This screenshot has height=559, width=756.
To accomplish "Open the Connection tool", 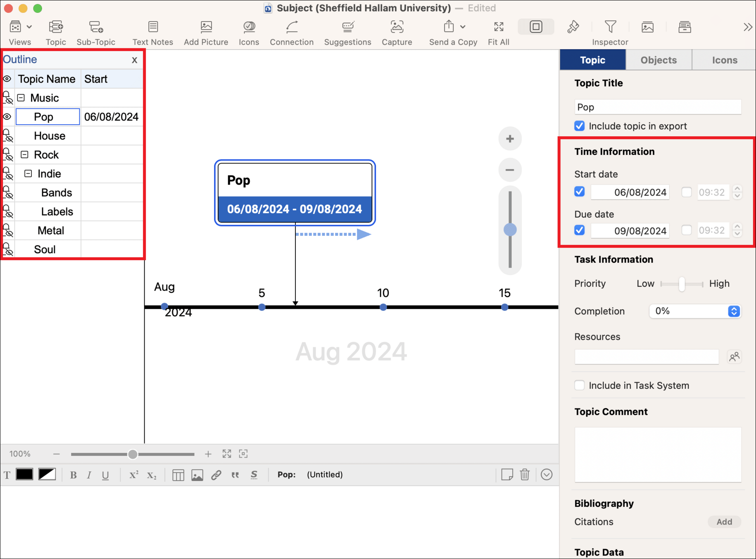I will 292,27.
